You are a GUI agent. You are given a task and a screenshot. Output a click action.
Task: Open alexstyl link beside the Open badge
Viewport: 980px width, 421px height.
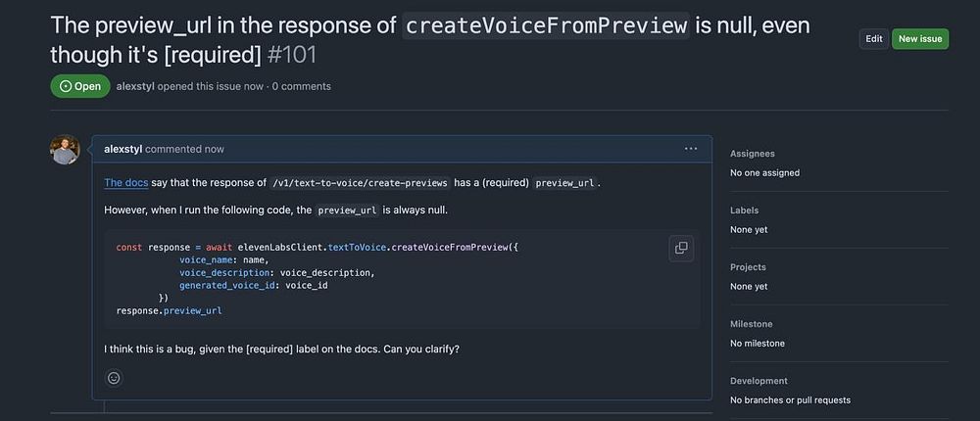[x=140, y=86]
